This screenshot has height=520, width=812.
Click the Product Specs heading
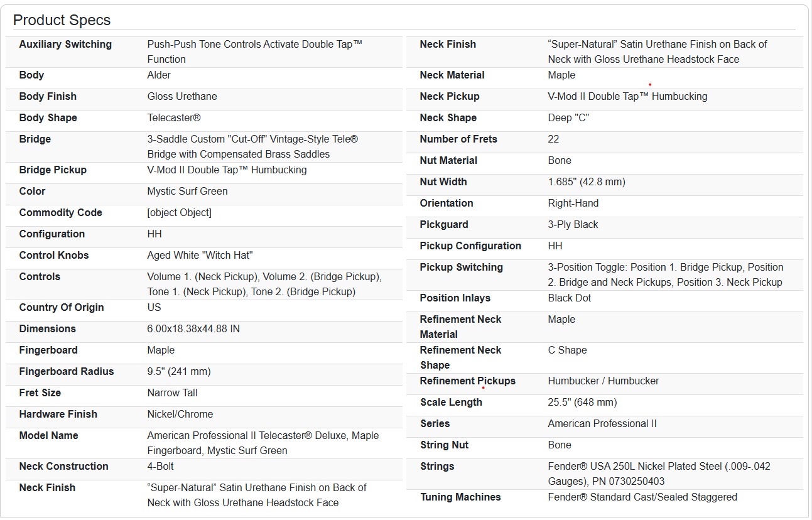click(62, 20)
